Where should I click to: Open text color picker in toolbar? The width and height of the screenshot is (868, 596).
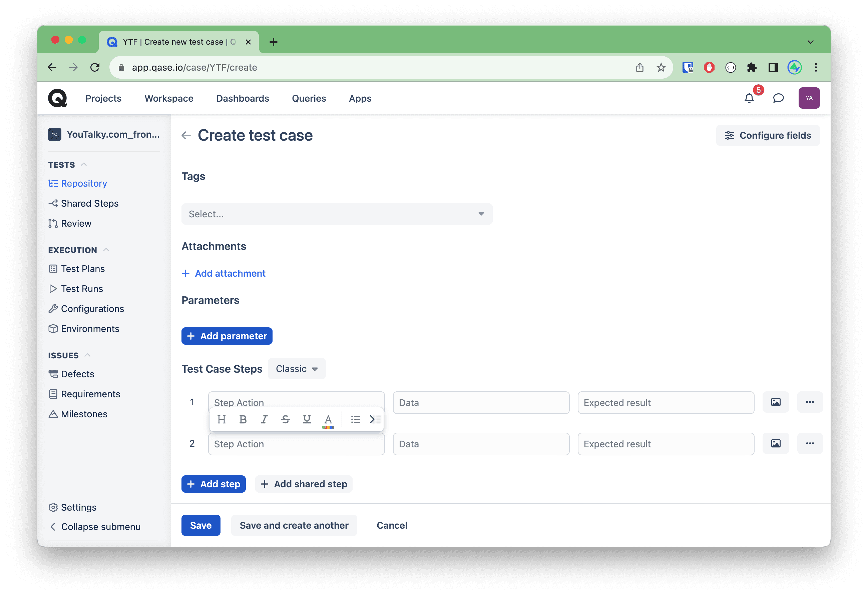pyautogui.click(x=328, y=420)
